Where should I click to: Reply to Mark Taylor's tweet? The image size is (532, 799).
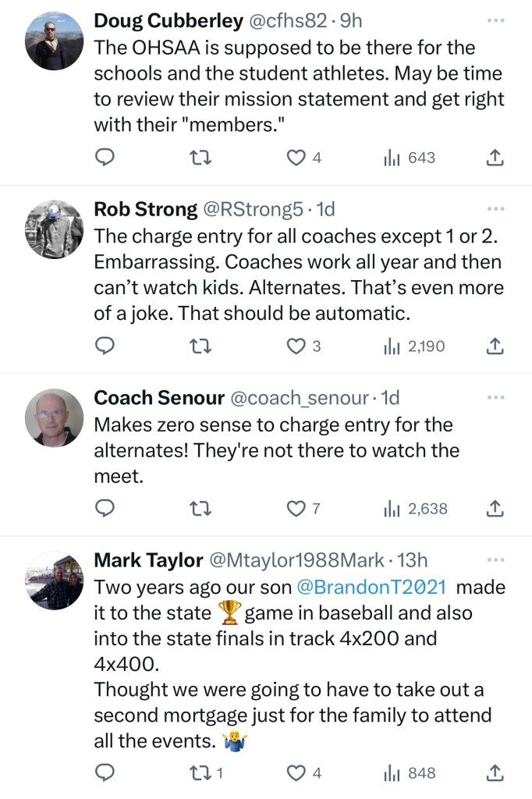(x=105, y=773)
